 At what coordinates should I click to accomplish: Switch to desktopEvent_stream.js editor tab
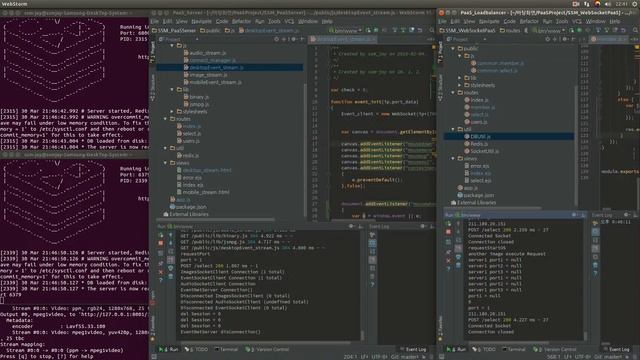coord(342,39)
